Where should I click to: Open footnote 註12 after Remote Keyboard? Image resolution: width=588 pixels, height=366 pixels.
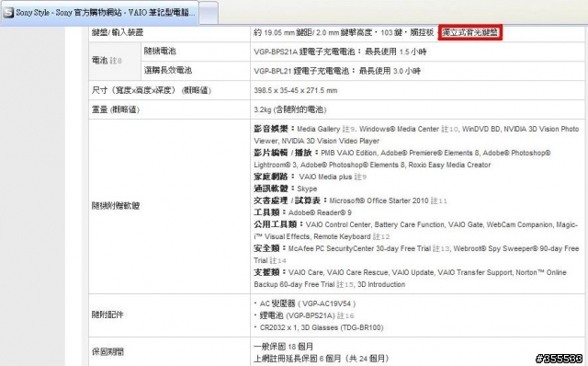(x=381, y=237)
